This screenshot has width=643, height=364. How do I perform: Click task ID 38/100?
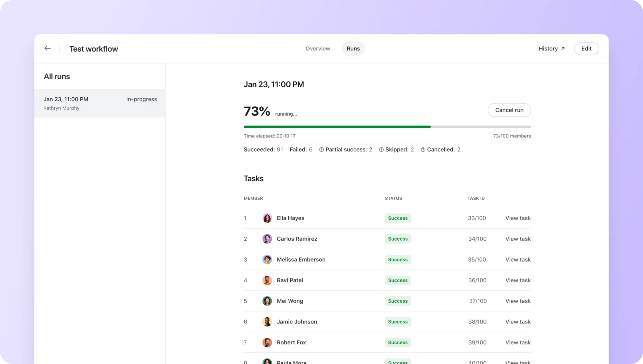point(477,322)
